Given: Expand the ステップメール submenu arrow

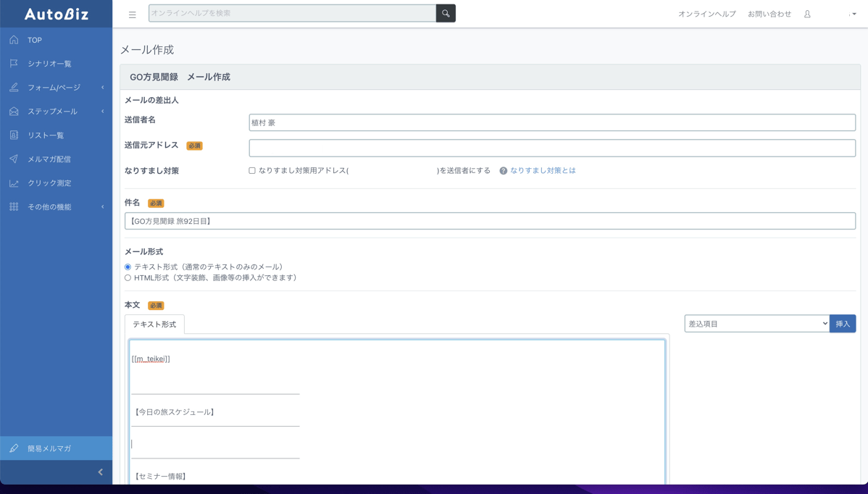Looking at the screenshot, I should coord(102,112).
